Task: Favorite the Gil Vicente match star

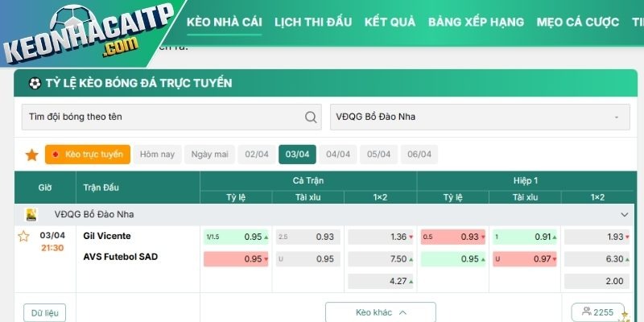Action: click(x=24, y=236)
